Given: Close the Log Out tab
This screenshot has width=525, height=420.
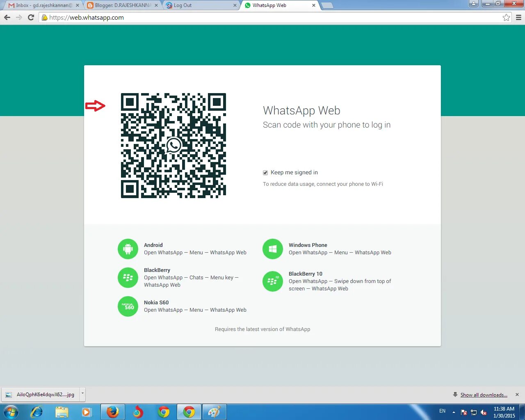Looking at the screenshot, I should [x=235, y=5].
